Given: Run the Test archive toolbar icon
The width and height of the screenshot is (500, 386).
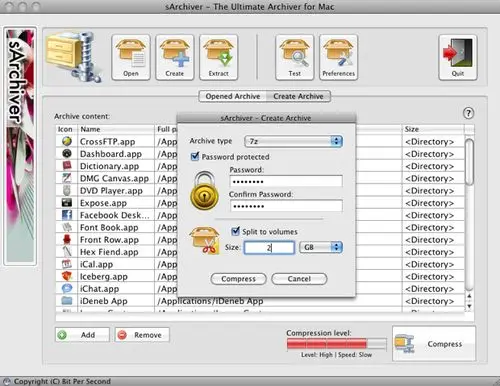Looking at the screenshot, I should [295, 57].
